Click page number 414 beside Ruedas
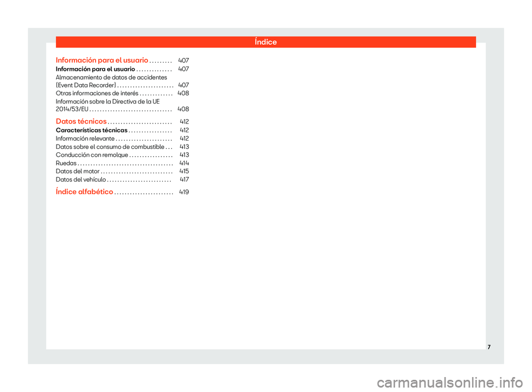The image size is (532, 392). click(x=184, y=163)
